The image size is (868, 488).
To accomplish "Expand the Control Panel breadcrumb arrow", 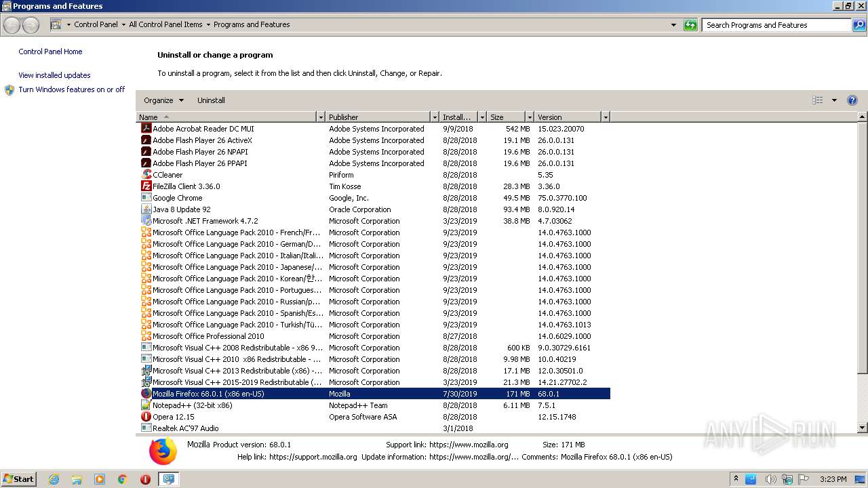I will coord(123,24).
